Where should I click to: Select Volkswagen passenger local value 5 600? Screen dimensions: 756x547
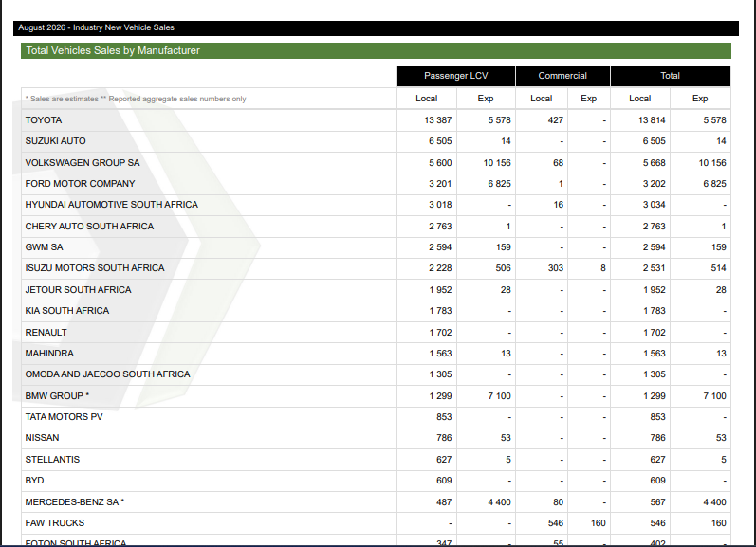[x=440, y=163]
